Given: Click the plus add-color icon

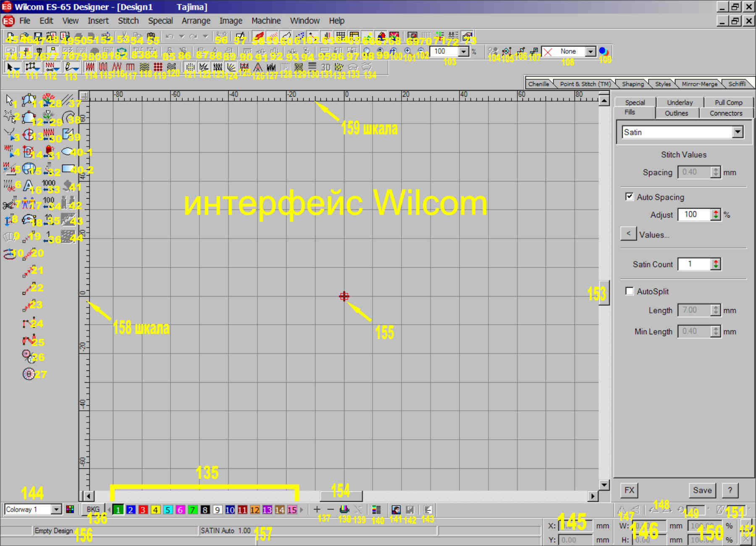Looking at the screenshot, I should click(x=317, y=509).
